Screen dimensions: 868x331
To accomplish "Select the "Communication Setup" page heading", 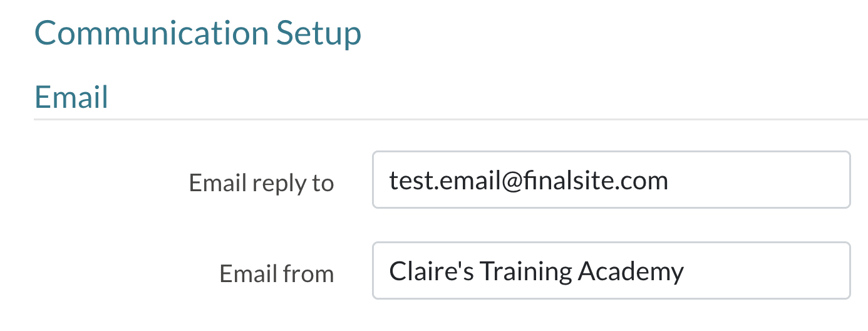I will click(x=197, y=33).
